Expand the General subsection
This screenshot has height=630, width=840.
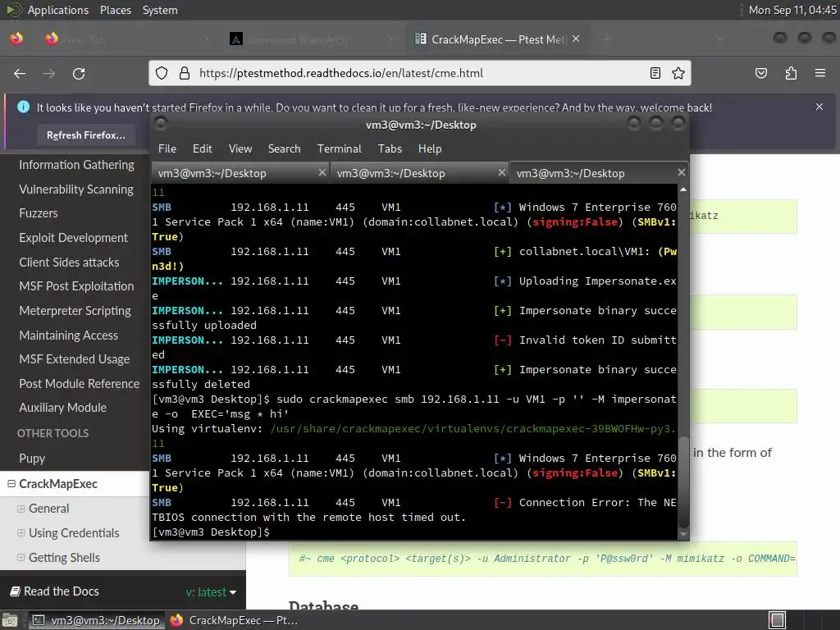[x=21, y=509]
